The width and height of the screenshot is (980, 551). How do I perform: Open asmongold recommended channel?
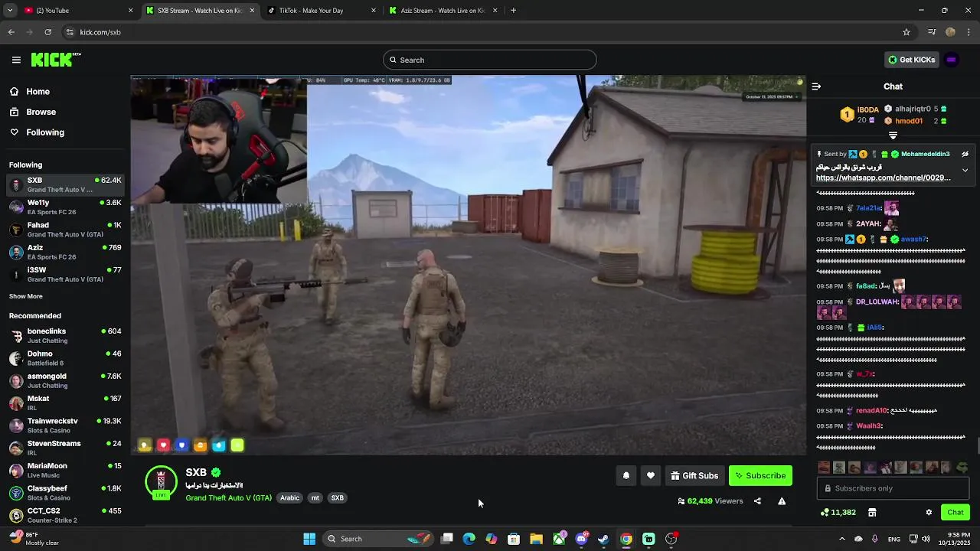65,381
